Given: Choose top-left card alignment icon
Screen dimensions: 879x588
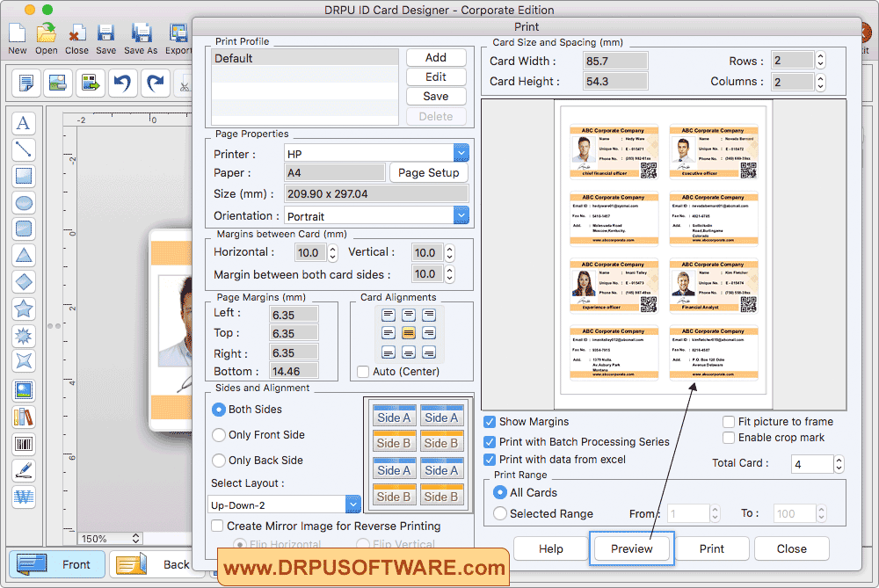Looking at the screenshot, I should pos(389,315).
